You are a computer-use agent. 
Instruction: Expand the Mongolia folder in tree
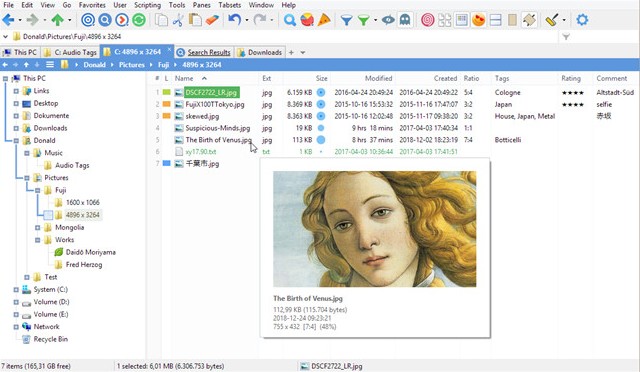click(x=38, y=227)
